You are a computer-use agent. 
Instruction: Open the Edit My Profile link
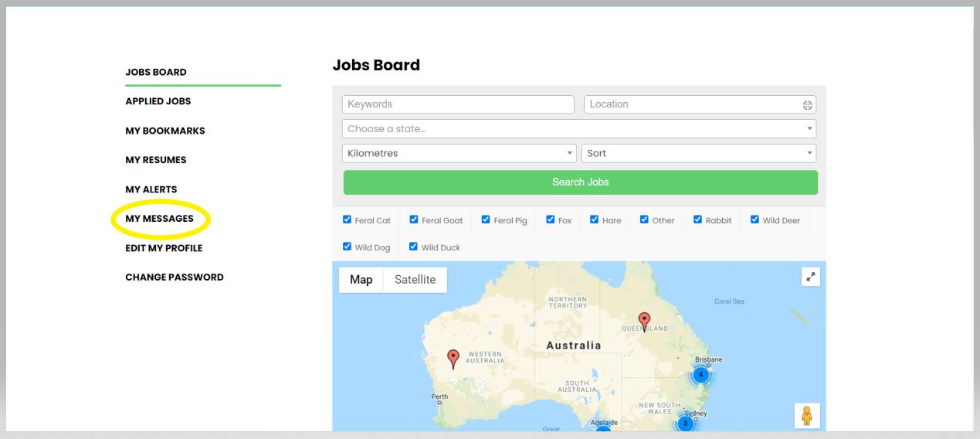164,248
